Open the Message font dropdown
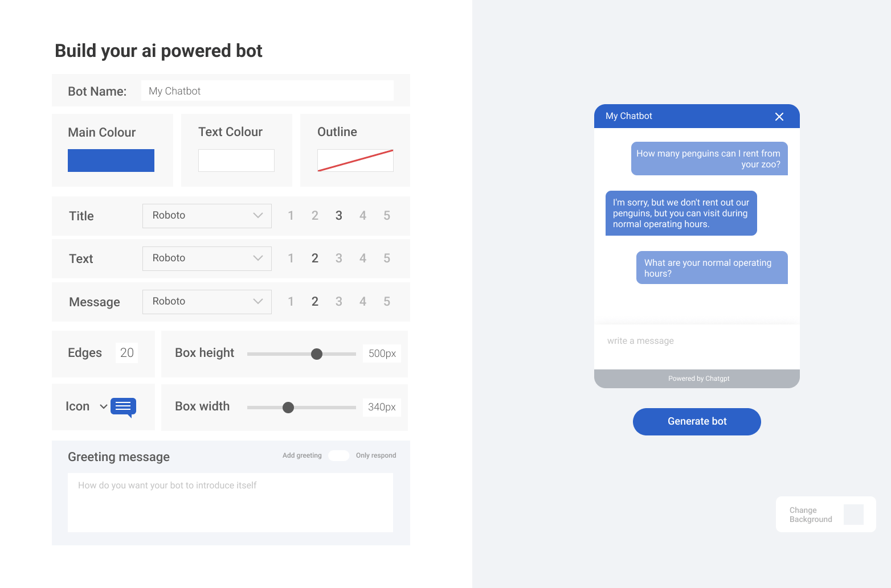Screen dimensions: 891x588 coord(207,302)
